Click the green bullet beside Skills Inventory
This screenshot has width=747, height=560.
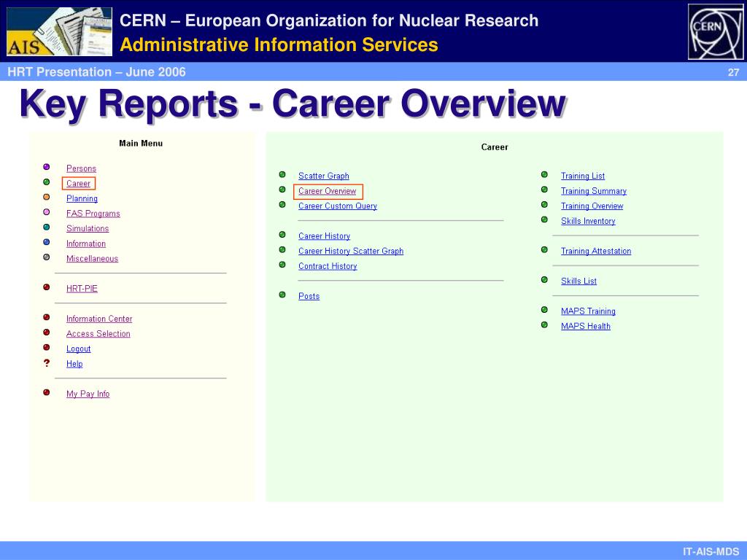click(x=544, y=219)
